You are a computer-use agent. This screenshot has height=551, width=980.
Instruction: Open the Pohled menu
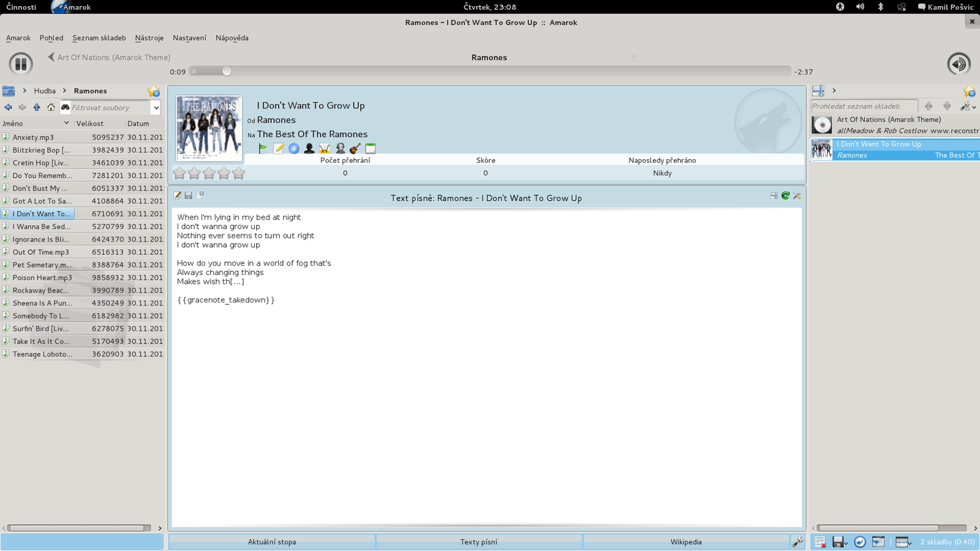tap(51, 38)
